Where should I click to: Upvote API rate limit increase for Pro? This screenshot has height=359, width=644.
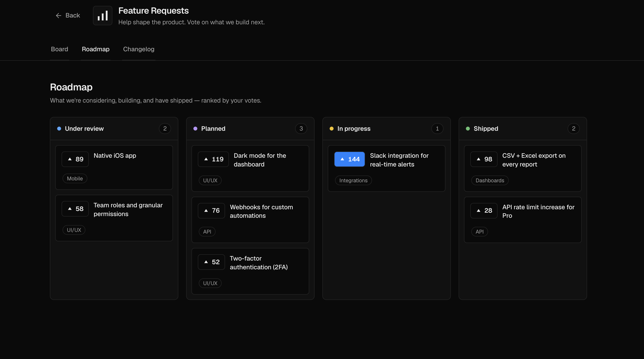[x=484, y=210]
